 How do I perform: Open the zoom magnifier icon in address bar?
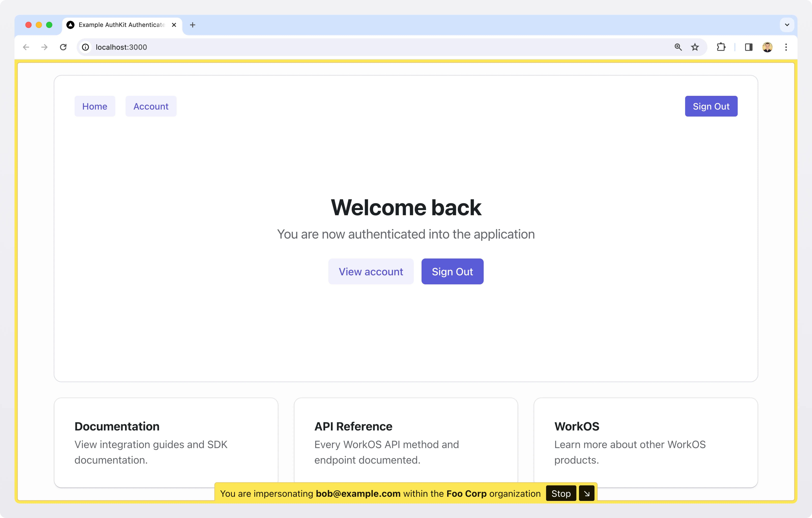(678, 47)
